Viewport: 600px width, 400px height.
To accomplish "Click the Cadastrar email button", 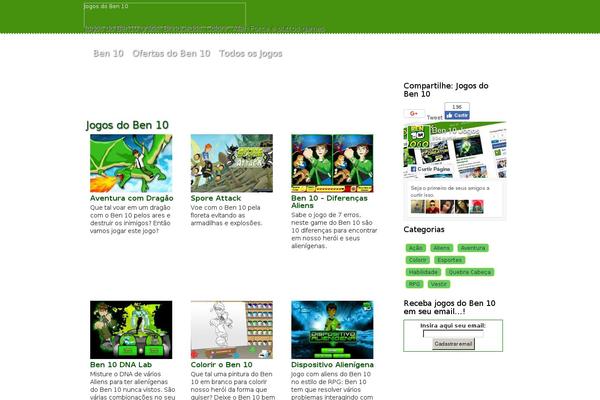I will (x=453, y=344).
